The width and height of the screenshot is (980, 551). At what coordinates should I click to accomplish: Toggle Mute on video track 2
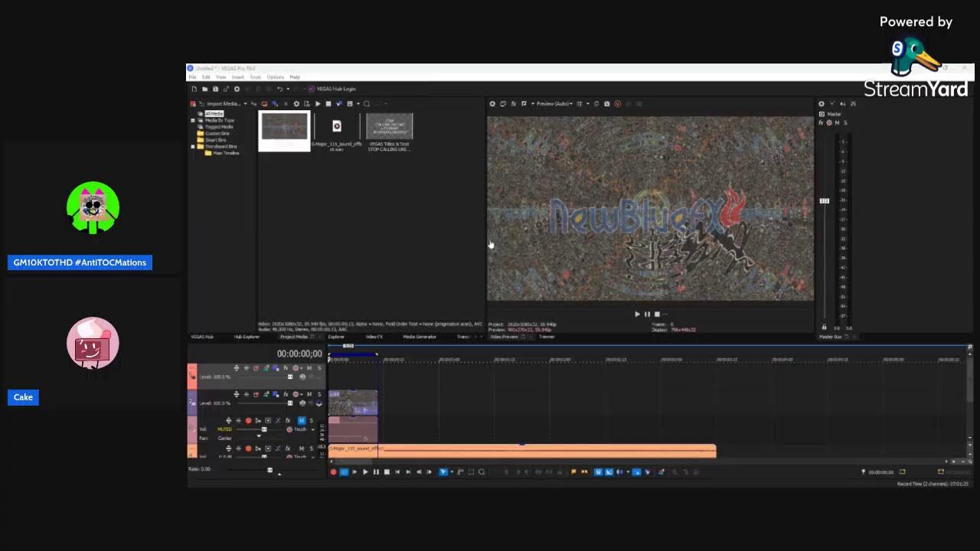tap(309, 394)
